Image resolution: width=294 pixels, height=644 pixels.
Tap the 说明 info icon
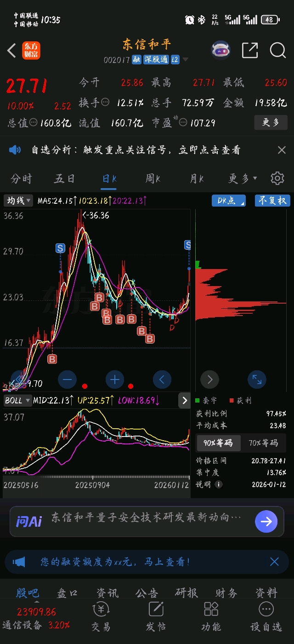[x=219, y=484]
